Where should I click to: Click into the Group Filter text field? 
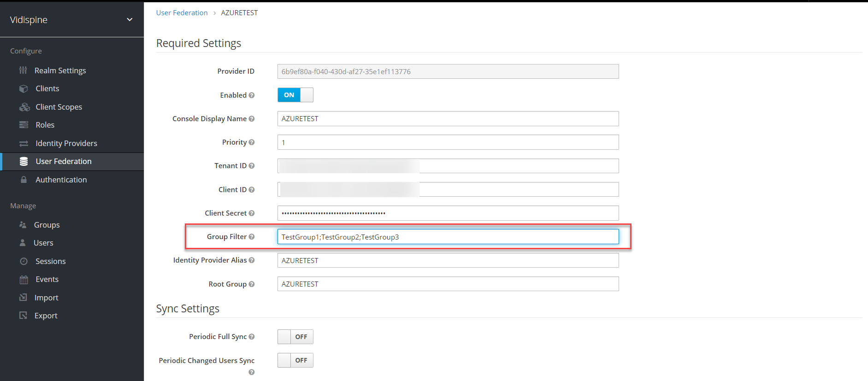click(x=447, y=237)
